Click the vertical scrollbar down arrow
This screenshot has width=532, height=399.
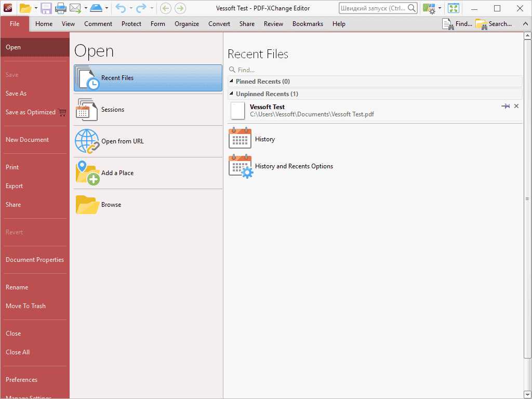point(527,394)
